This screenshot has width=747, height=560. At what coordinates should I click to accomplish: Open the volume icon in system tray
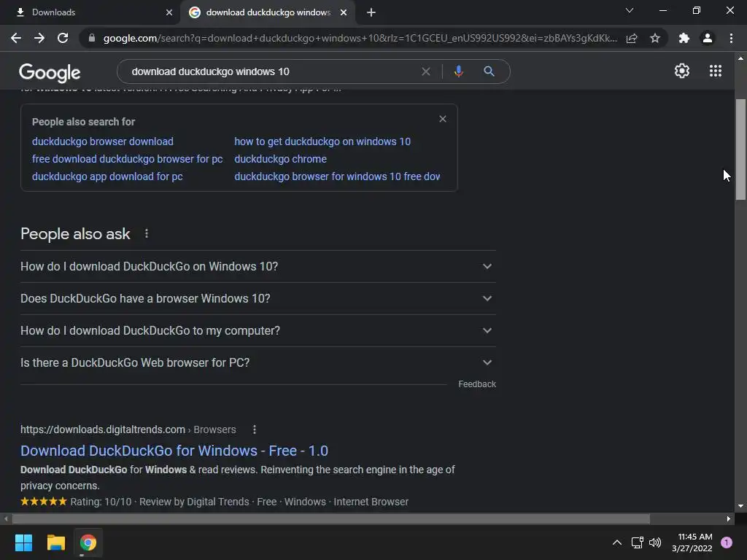coord(655,542)
